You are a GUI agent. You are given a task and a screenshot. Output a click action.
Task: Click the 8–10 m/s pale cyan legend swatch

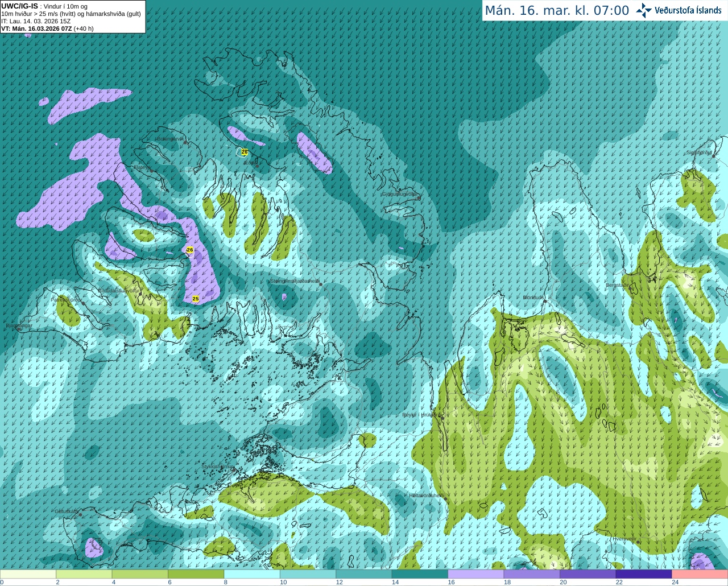click(x=252, y=574)
